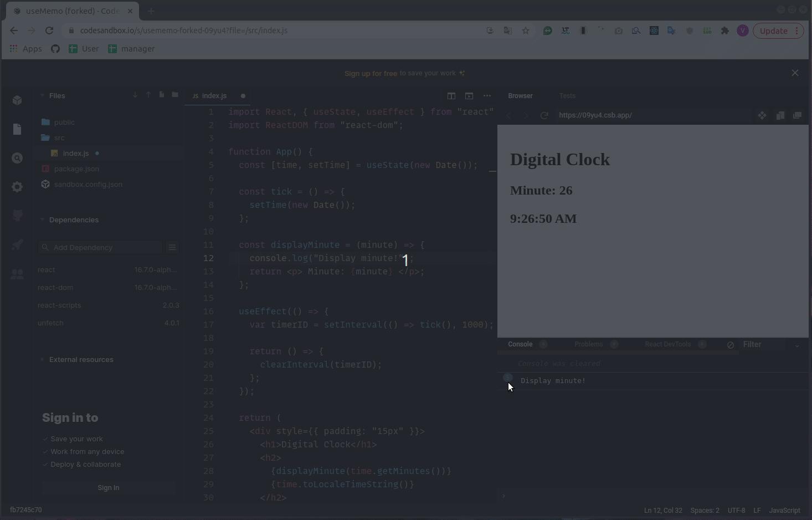The height and width of the screenshot is (520, 812).
Task: Click the split editor layout icon
Action: click(451, 96)
